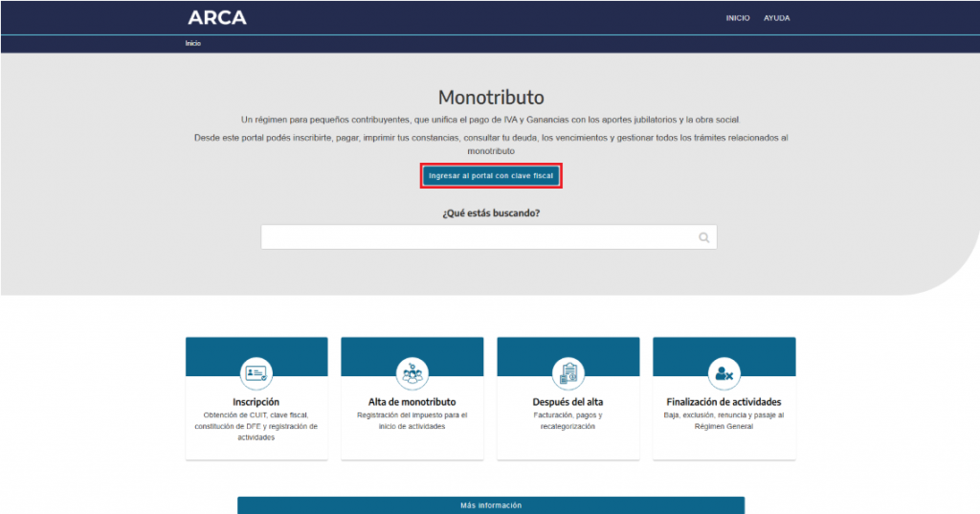The image size is (980, 514).
Task: Click the Obtención de CUIT description text
Action: tap(256, 427)
